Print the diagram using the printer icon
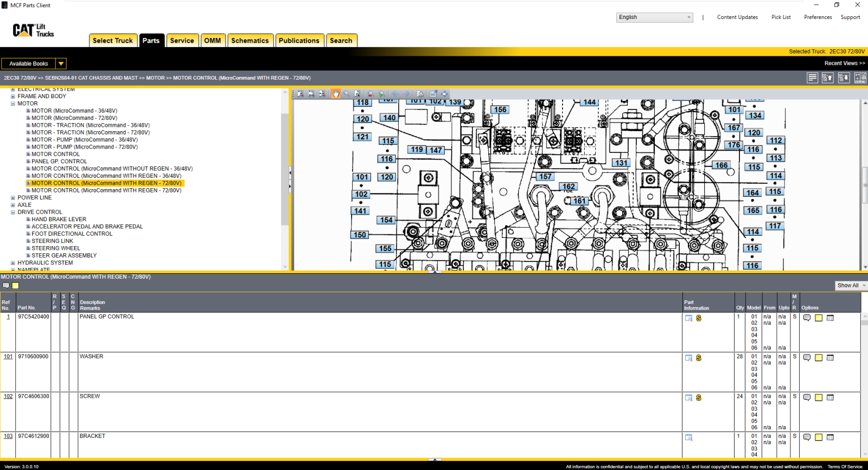868x470 pixels. click(x=420, y=94)
